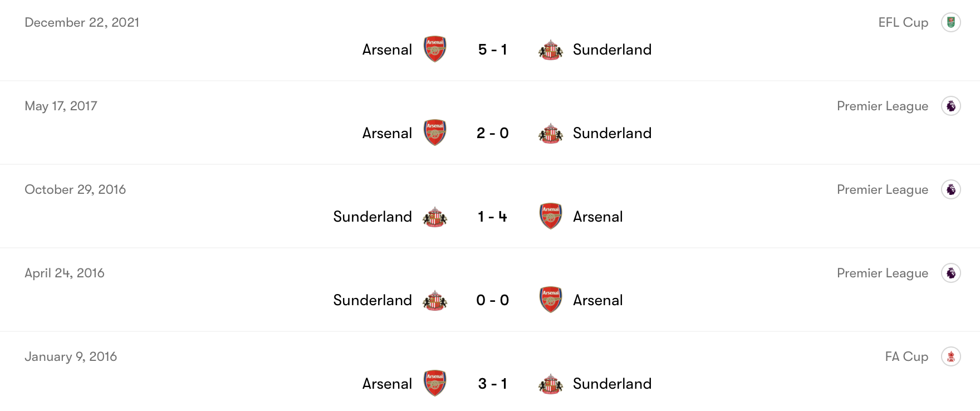Open the Arsenal team name in the EFL Cup row
This screenshot has width=980, height=411.
pyautogui.click(x=387, y=50)
